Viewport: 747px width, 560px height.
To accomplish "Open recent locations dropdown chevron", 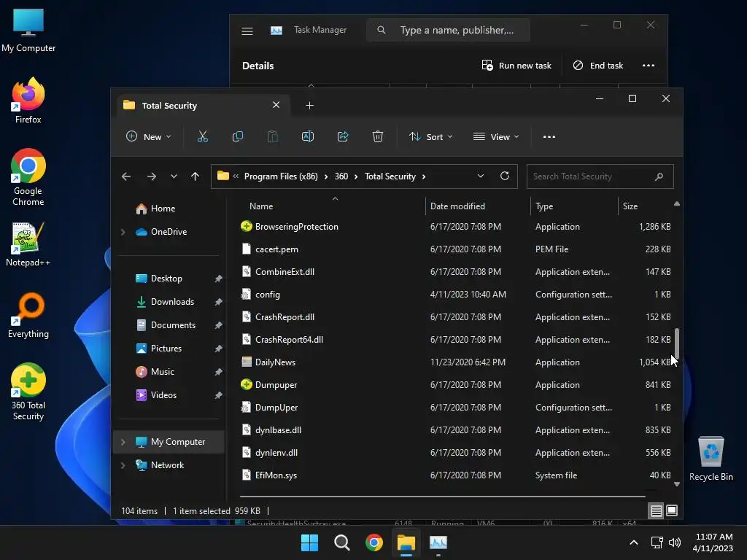I will [x=174, y=176].
